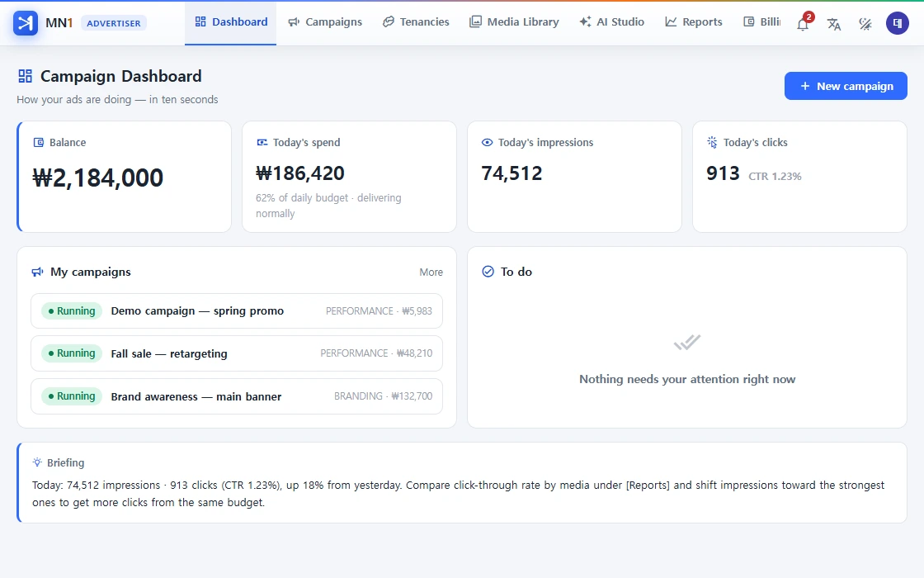Open the user profile avatar
Screen dimensions: 924x578
(897, 23)
